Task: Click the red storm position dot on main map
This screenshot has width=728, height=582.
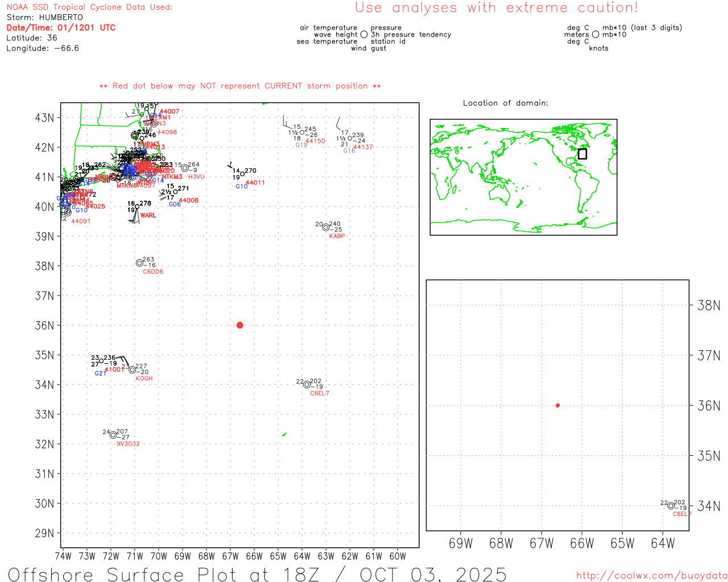Action: coord(239,325)
